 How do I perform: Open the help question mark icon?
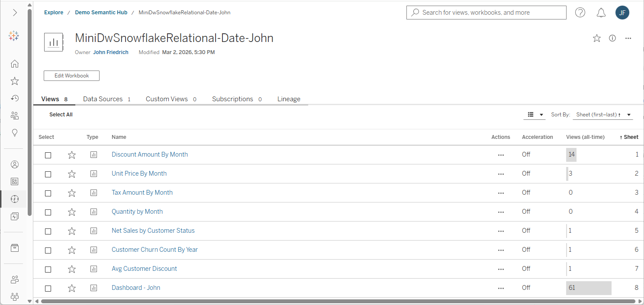click(x=580, y=13)
